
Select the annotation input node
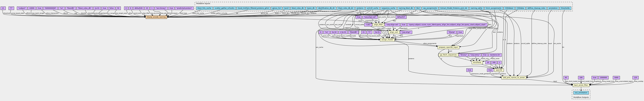point(553,8)
